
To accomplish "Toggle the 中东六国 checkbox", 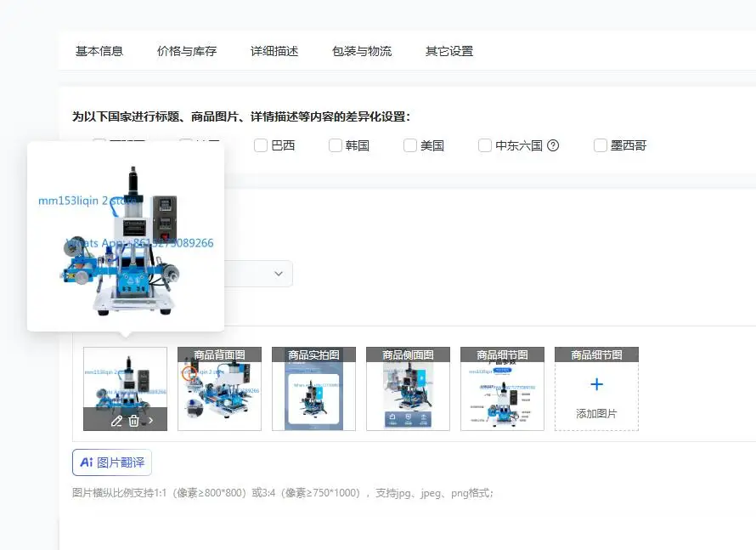I will pos(484,145).
